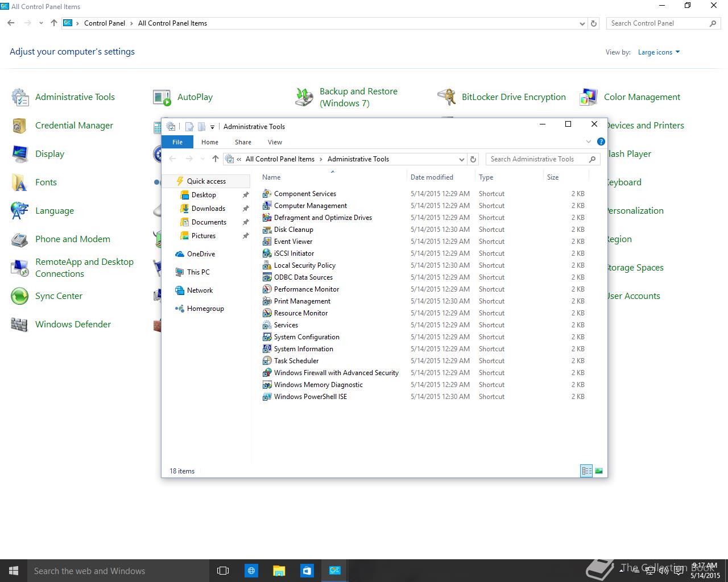Screen dimensions: 728x582
Task: Switch to the Home ribbon tab
Action: [210, 142]
